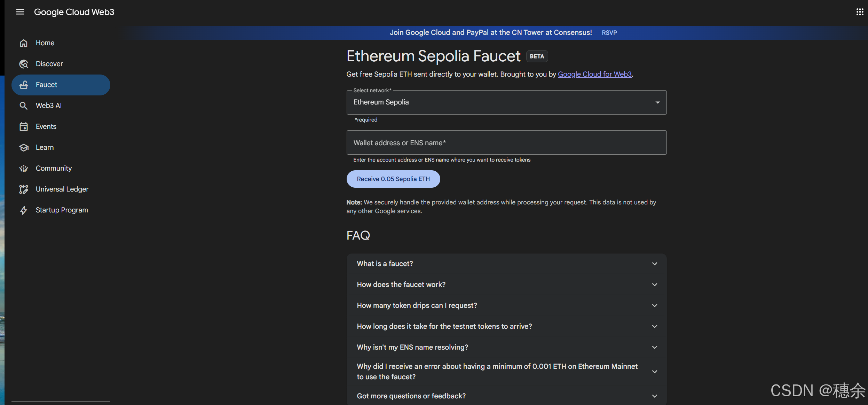Open the Select network dropdown
868x405 pixels.
pyautogui.click(x=506, y=102)
